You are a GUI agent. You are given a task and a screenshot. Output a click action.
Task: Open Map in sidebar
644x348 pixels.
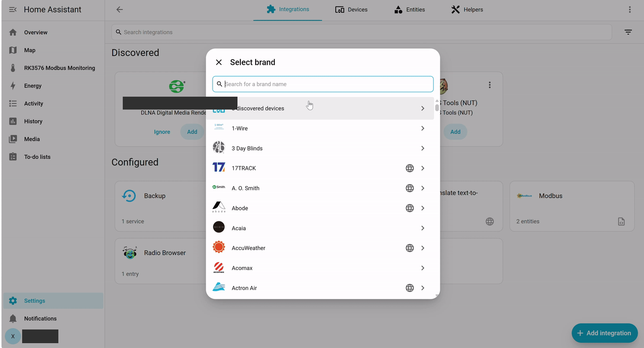(53, 50)
